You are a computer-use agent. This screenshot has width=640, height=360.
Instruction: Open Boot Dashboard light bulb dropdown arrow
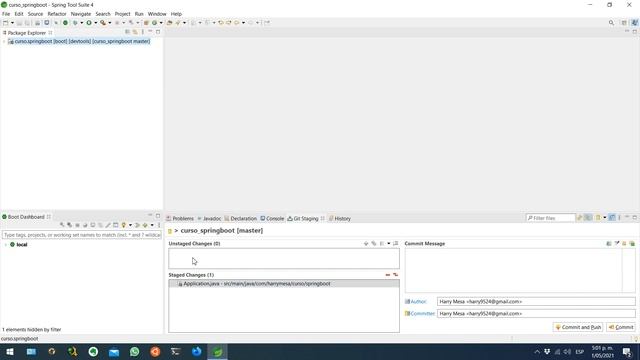(130, 225)
